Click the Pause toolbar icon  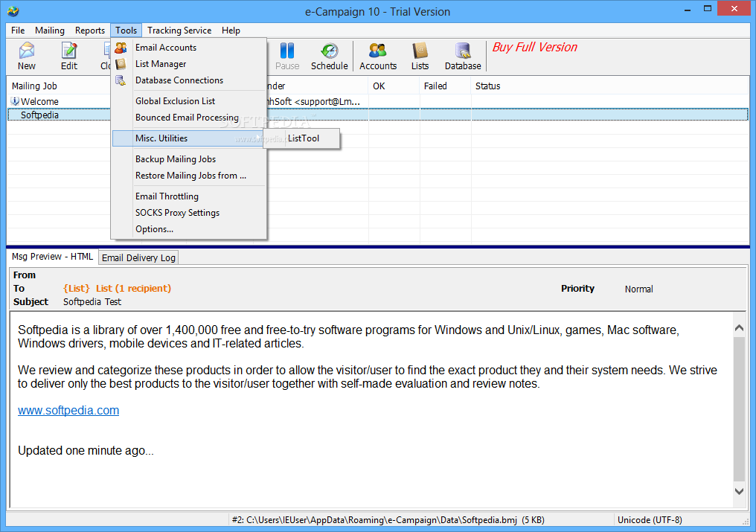(x=287, y=56)
